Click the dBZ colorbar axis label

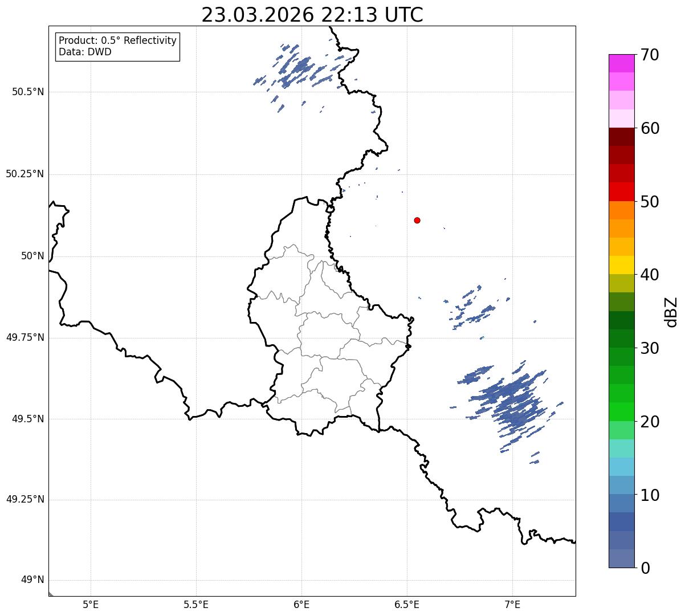click(671, 312)
